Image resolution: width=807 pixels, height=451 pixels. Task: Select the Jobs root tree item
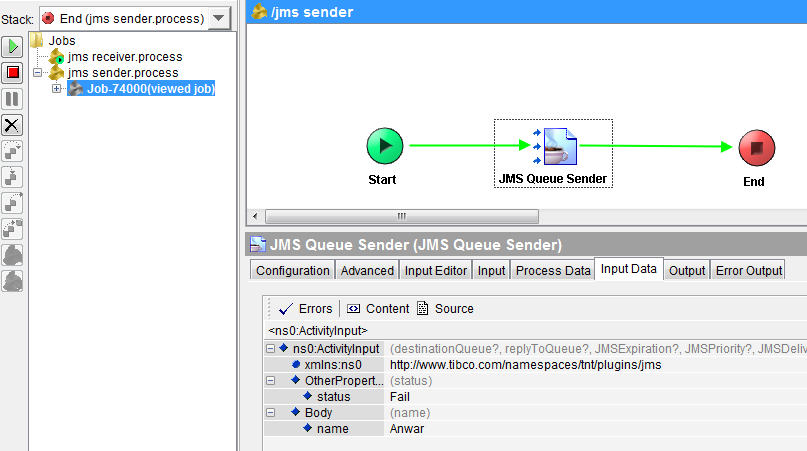[62, 41]
